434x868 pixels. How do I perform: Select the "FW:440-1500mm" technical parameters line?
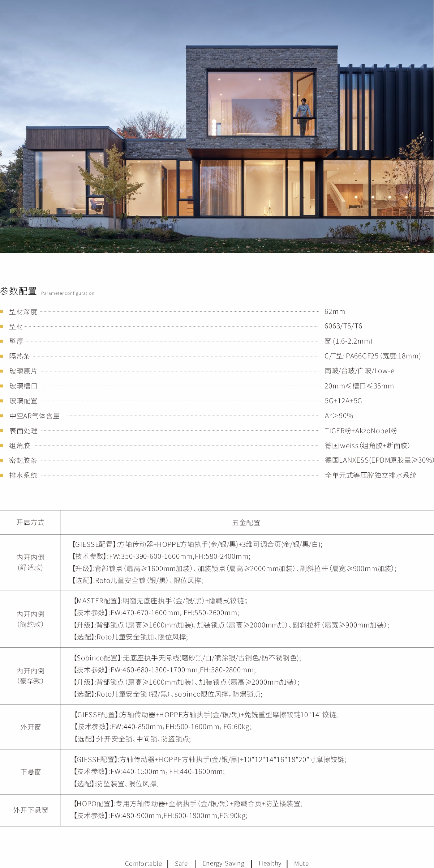(x=149, y=771)
